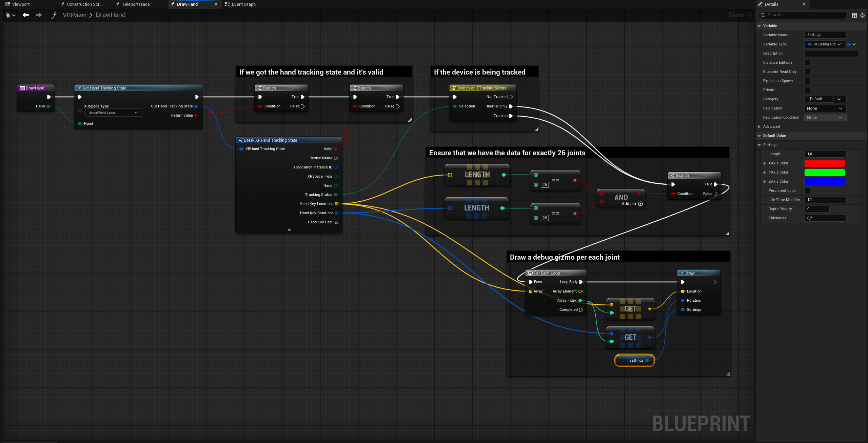Viewport: 868px width, 443px height.
Task: Open the Details panel view options gear icon
Action: coord(863,15)
